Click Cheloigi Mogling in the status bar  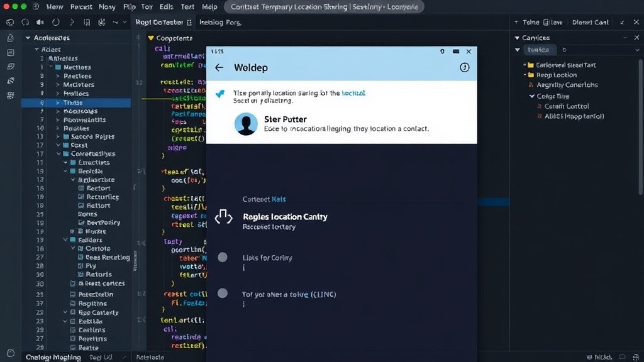[53, 358]
